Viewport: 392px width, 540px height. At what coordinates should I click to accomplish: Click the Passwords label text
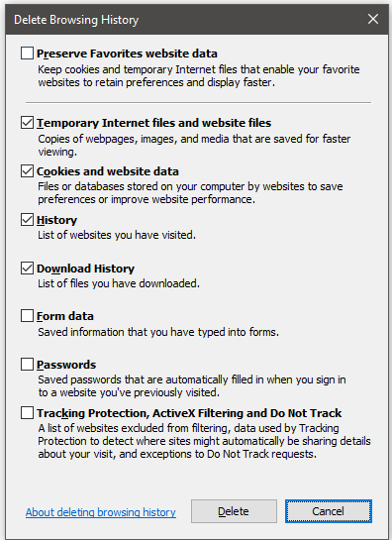[66, 365]
